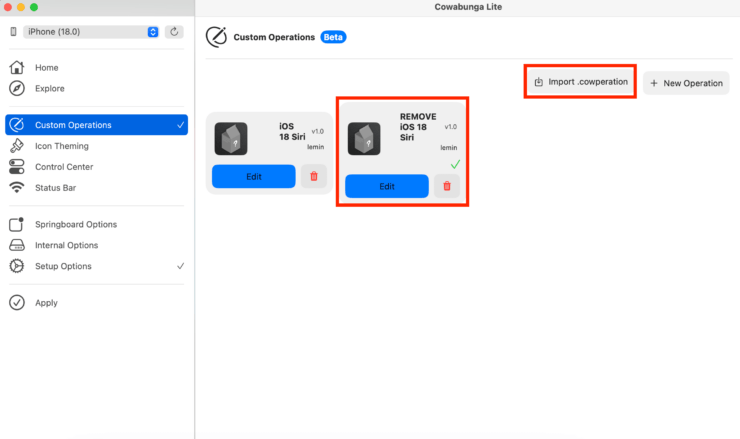Click the iOS 18 Siri package thumbnail
This screenshot has width=740, height=439.
pyautogui.click(x=231, y=139)
